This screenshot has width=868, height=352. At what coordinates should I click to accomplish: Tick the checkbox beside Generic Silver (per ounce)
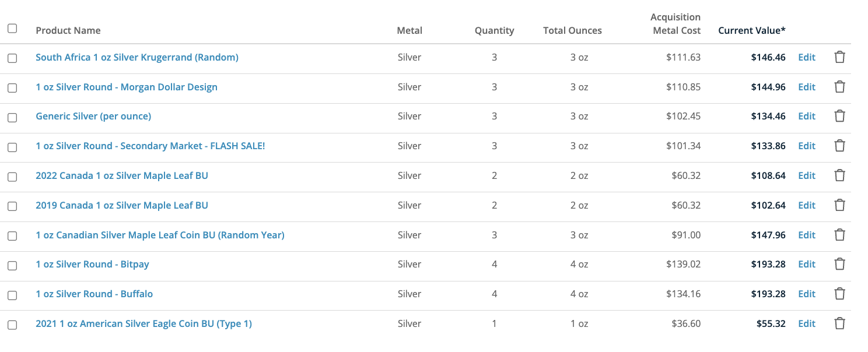[x=12, y=117]
